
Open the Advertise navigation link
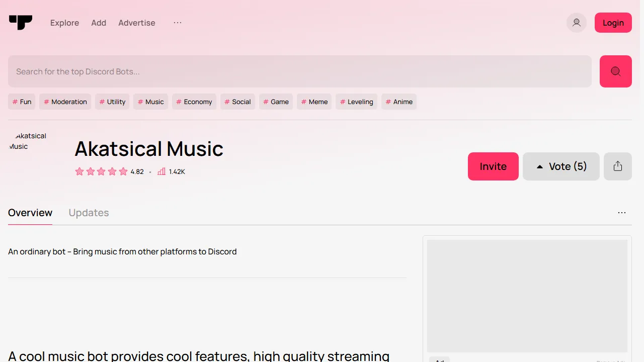tap(136, 23)
